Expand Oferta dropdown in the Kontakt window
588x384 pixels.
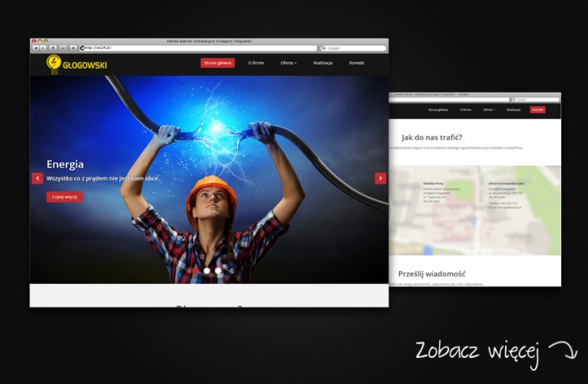coord(489,110)
